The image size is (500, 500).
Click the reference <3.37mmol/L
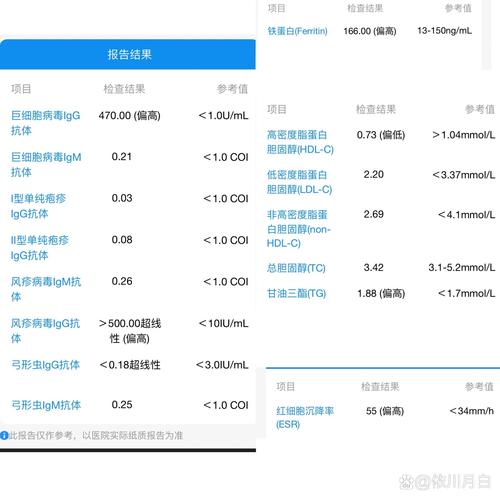coord(464,175)
